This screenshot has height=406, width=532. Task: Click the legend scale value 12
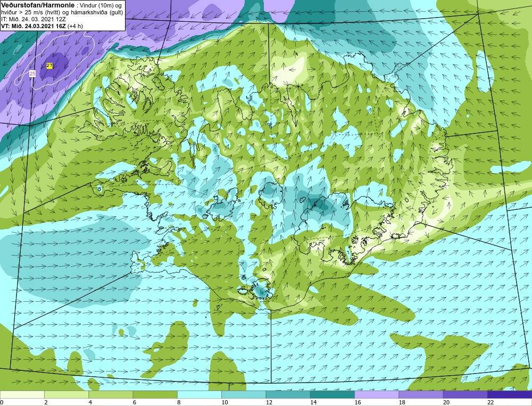pyautogui.click(x=269, y=402)
